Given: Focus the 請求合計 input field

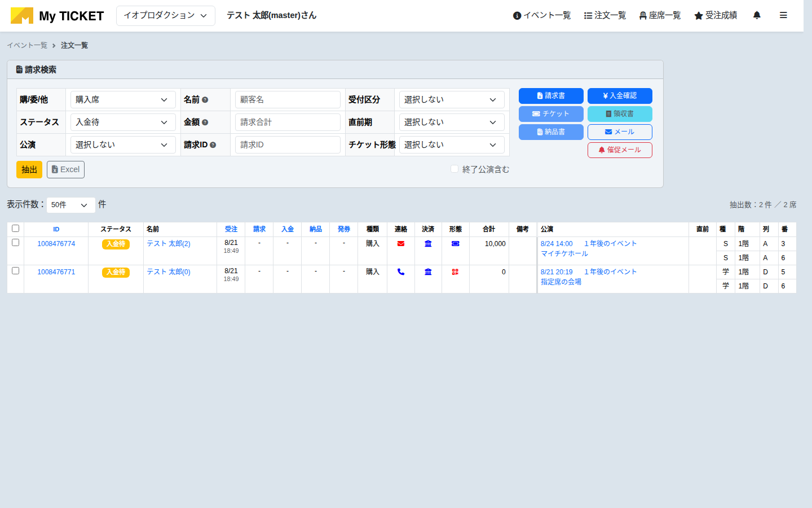Looking at the screenshot, I should pos(288,122).
